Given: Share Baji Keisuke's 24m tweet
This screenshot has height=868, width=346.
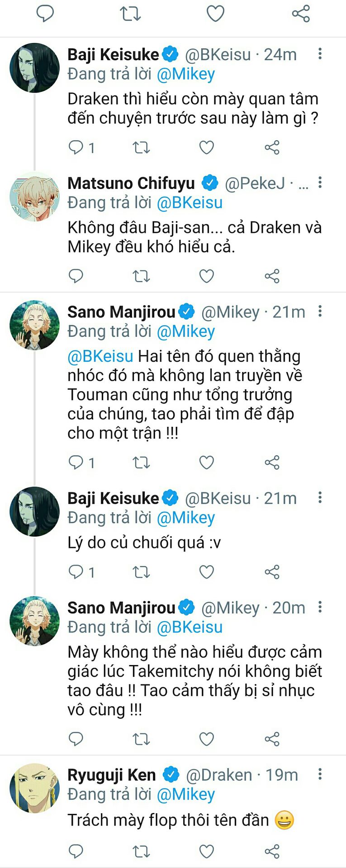Looking at the screenshot, I should tap(272, 147).
